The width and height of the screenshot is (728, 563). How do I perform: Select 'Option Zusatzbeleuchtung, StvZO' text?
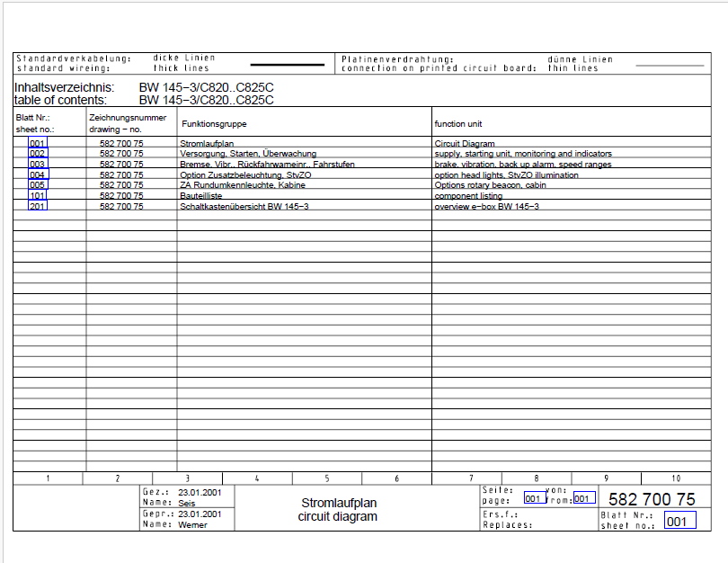pyautogui.click(x=245, y=175)
